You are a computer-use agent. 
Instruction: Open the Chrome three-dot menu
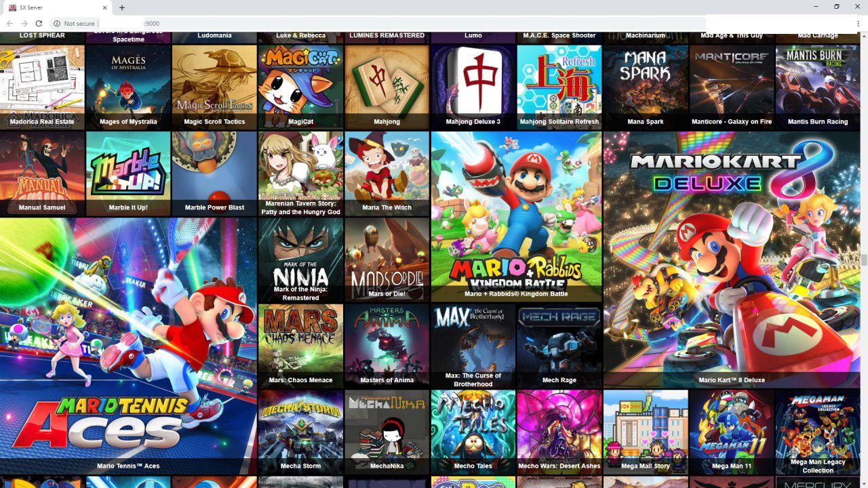click(858, 23)
